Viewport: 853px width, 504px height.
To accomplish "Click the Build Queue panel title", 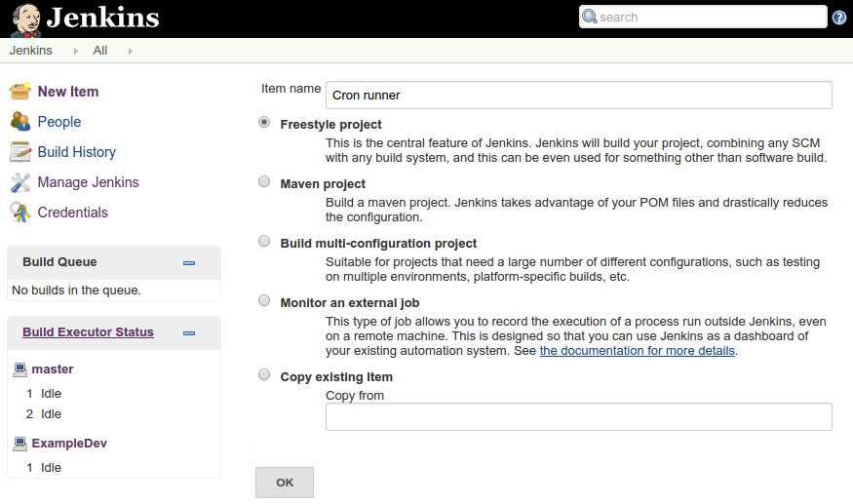I will point(59,262).
